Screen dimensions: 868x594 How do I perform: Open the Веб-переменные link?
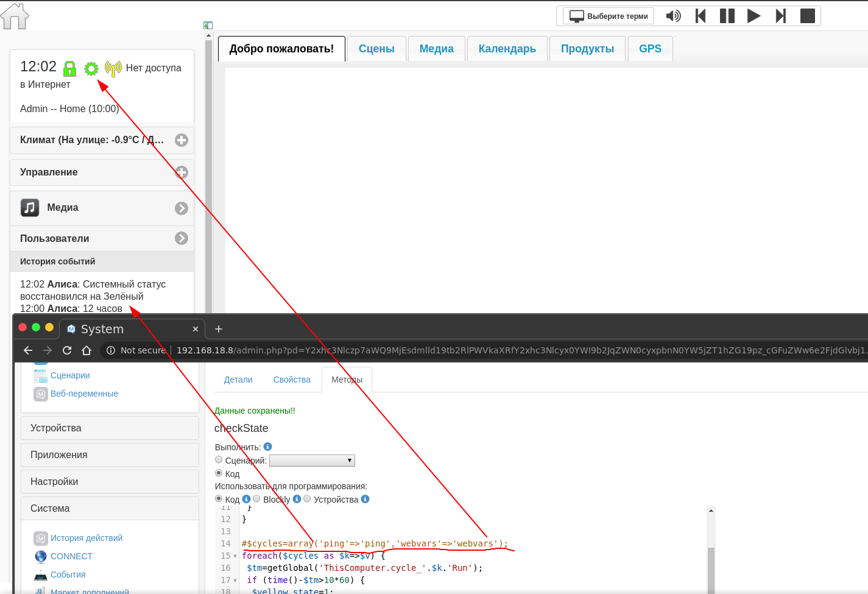(84, 394)
